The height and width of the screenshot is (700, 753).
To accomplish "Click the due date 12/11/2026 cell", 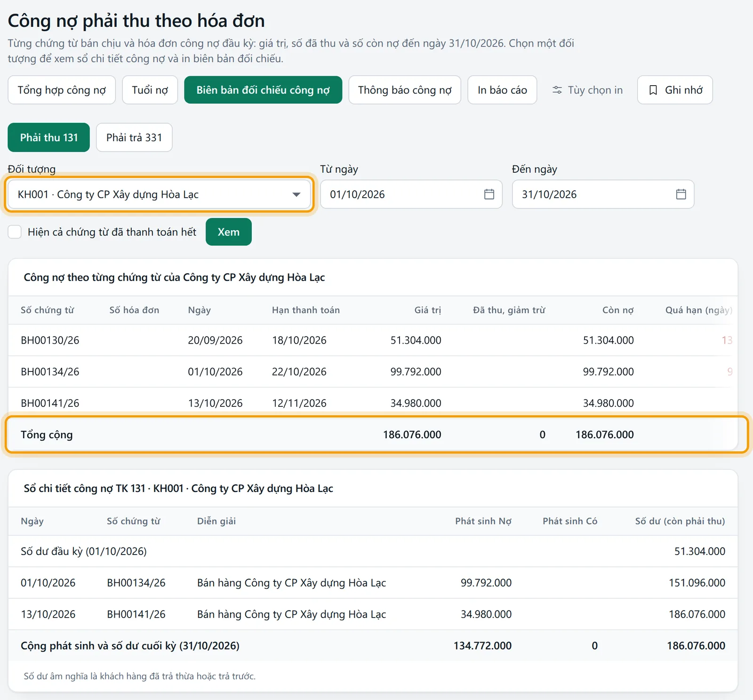I will tap(299, 403).
